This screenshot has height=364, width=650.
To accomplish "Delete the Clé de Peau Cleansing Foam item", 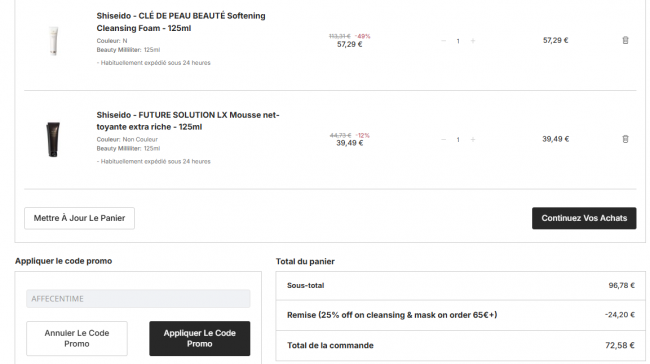I will (625, 40).
